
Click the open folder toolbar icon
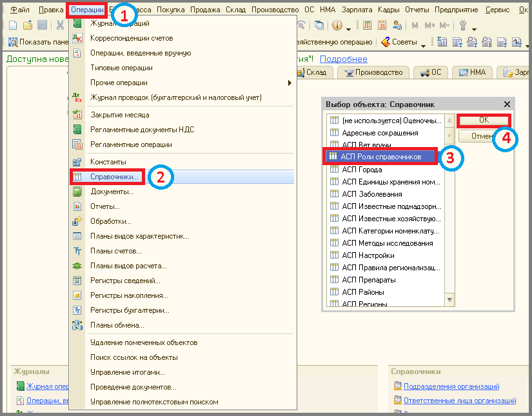click(28, 25)
